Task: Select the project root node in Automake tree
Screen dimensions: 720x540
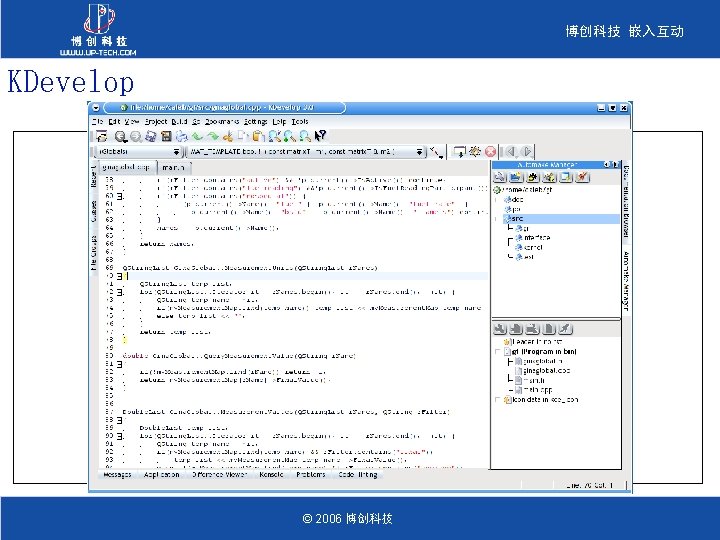Action: [523, 190]
